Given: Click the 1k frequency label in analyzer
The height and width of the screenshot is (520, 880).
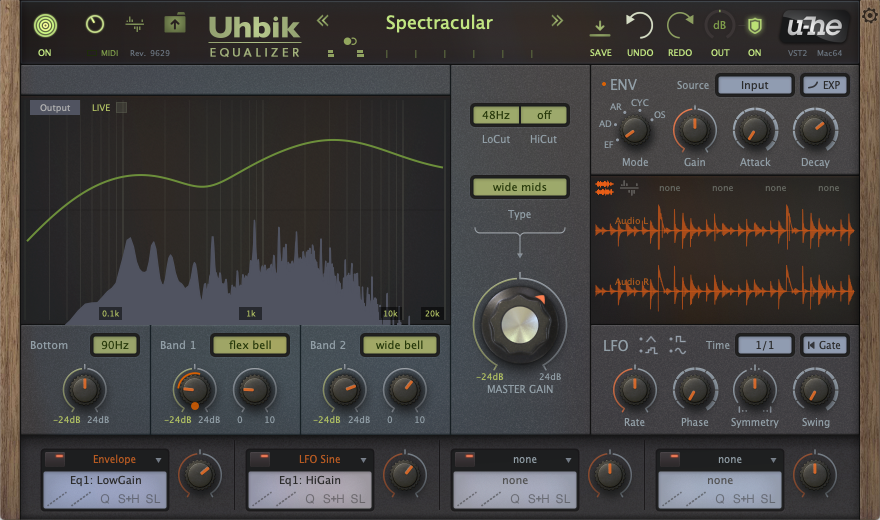Looking at the screenshot, I should point(251,314).
